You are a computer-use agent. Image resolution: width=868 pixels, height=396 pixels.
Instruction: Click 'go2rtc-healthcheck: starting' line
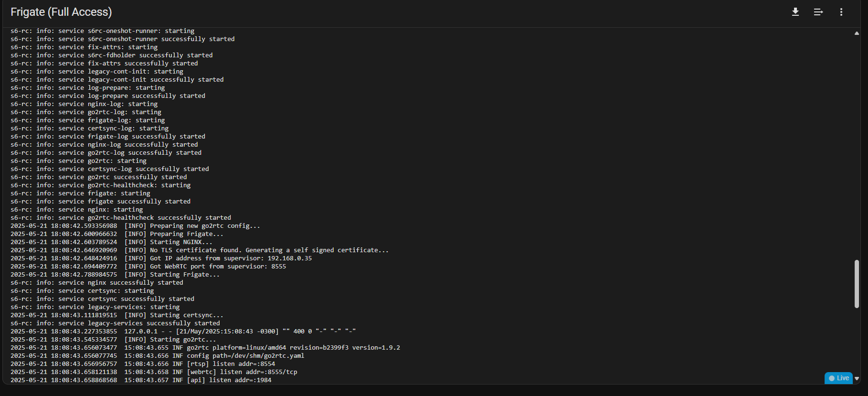[101, 185]
